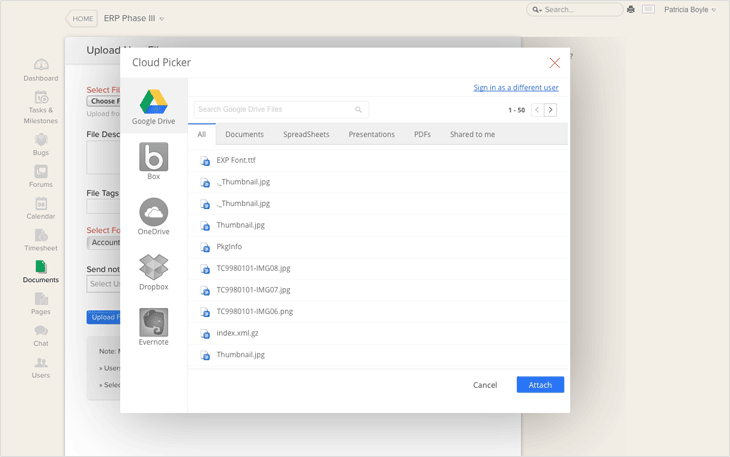The width and height of the screenshot is (730, 457).
Task: Open Bugs module in left sidebar
Action: click(x=41, y=145)
